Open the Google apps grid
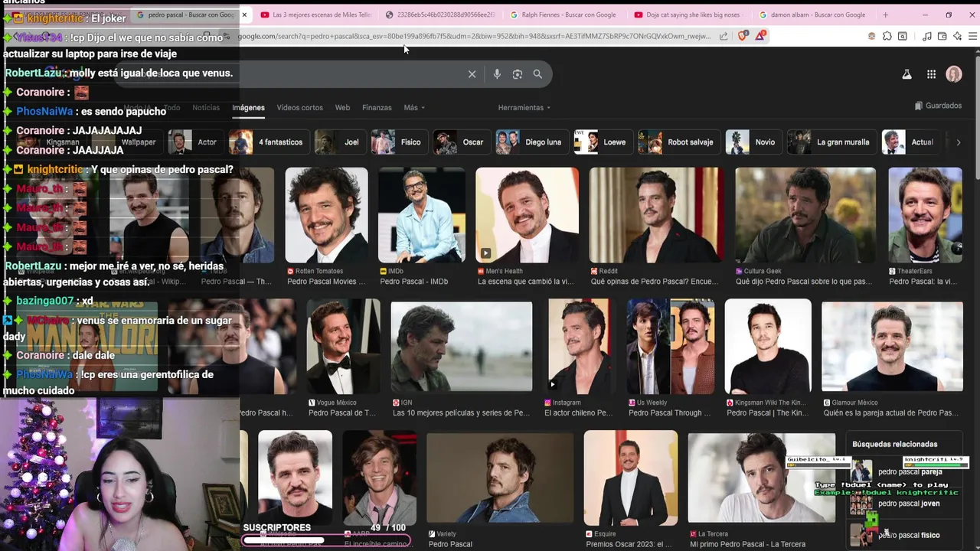 pyautogui.click(x=931, y=74)
